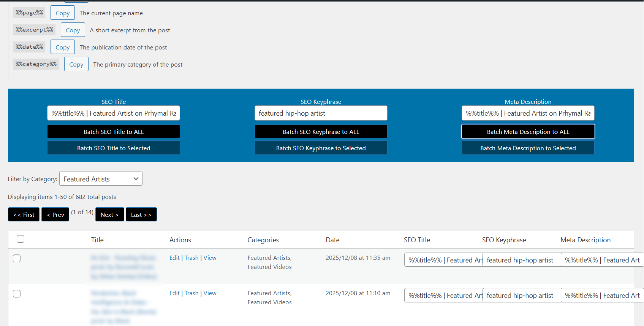Viewport: 644px width, 326px height.
Task: Click Meta Description field of 11:10 am post
Action: click(x=602, y=295)
